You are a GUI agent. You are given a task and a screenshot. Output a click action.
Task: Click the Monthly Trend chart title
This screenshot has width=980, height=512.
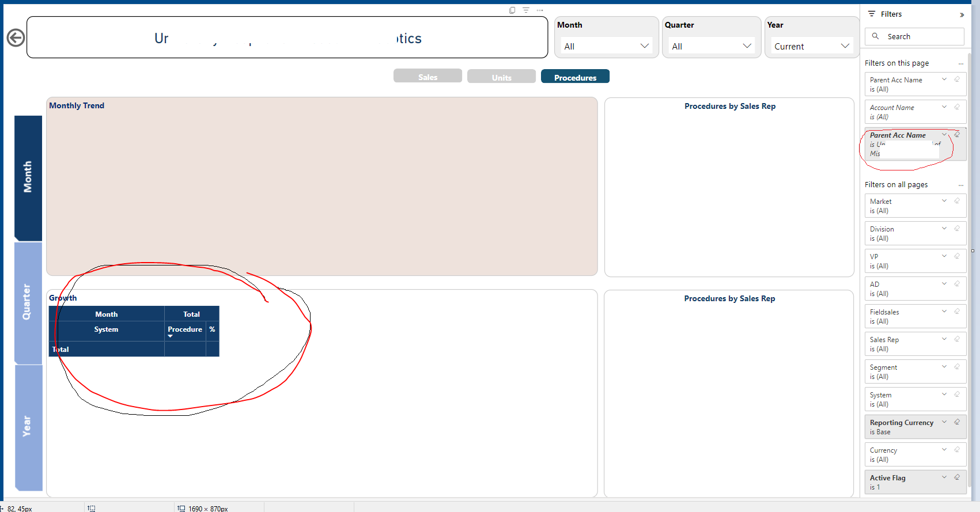[77, 105]
